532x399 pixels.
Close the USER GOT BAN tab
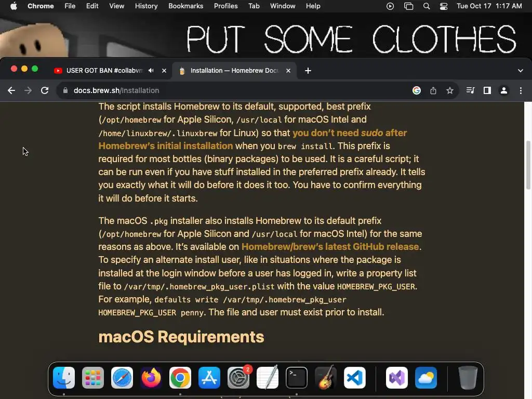pos(164,71)
